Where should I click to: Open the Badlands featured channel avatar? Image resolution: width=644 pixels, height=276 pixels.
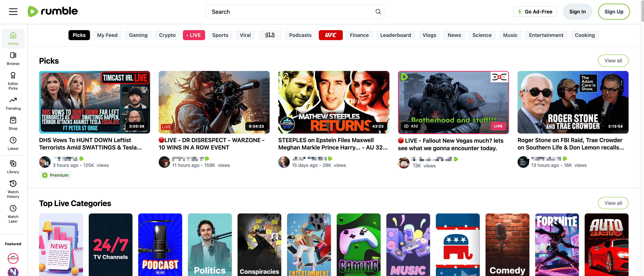click(x=13, y=258)
